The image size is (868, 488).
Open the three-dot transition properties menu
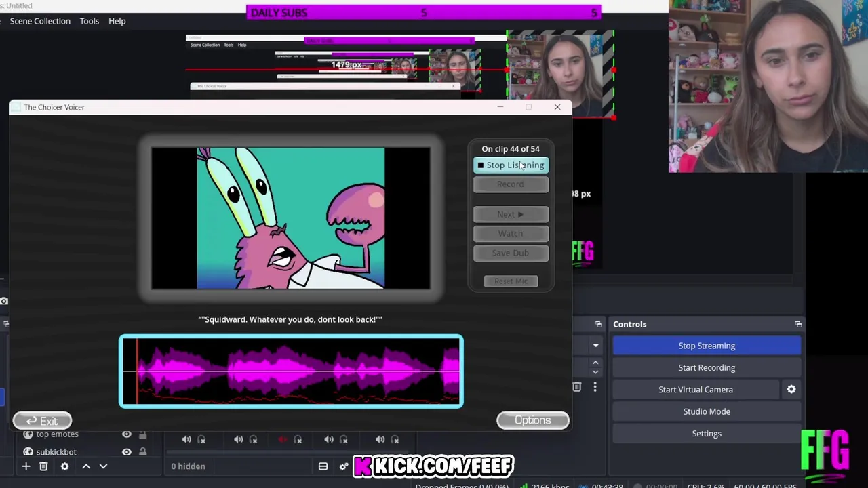[595, 387]
